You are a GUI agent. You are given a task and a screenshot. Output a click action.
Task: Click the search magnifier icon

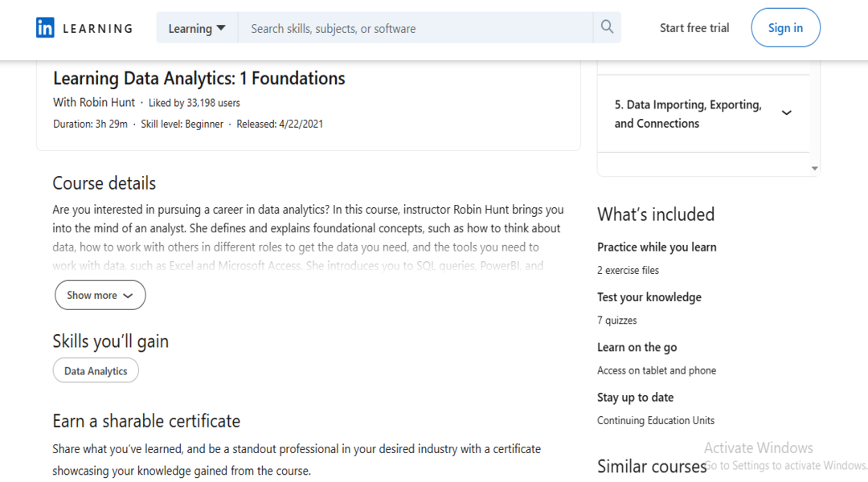(x=607, y=27)
